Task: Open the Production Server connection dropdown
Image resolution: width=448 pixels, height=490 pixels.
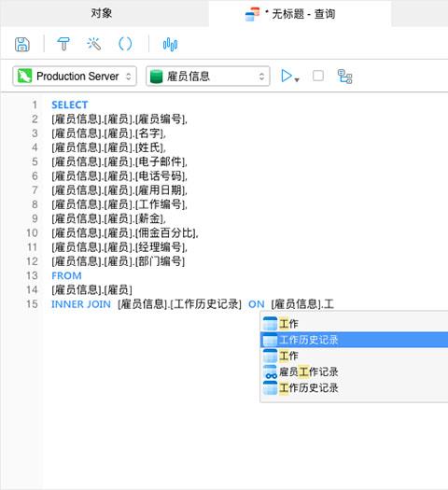Action: [x=75, y=76]
